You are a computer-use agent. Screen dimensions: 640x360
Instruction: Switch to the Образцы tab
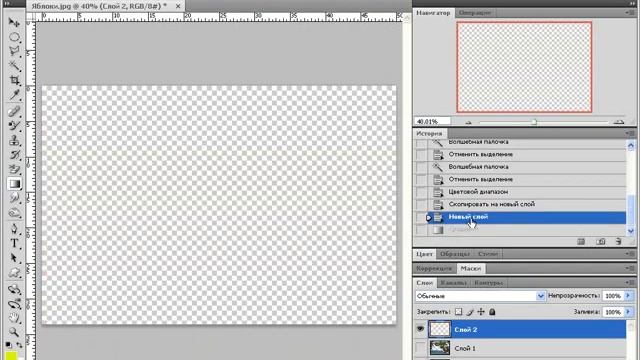click(x=455, y=254)
